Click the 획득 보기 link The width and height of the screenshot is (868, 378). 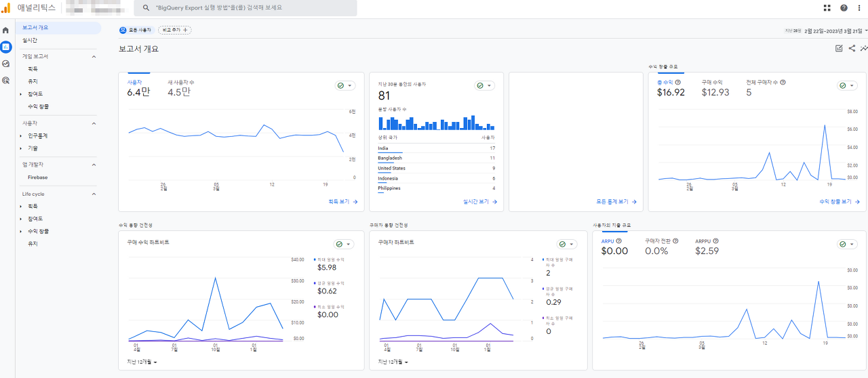pyautogui.click(x=342, y=202)
